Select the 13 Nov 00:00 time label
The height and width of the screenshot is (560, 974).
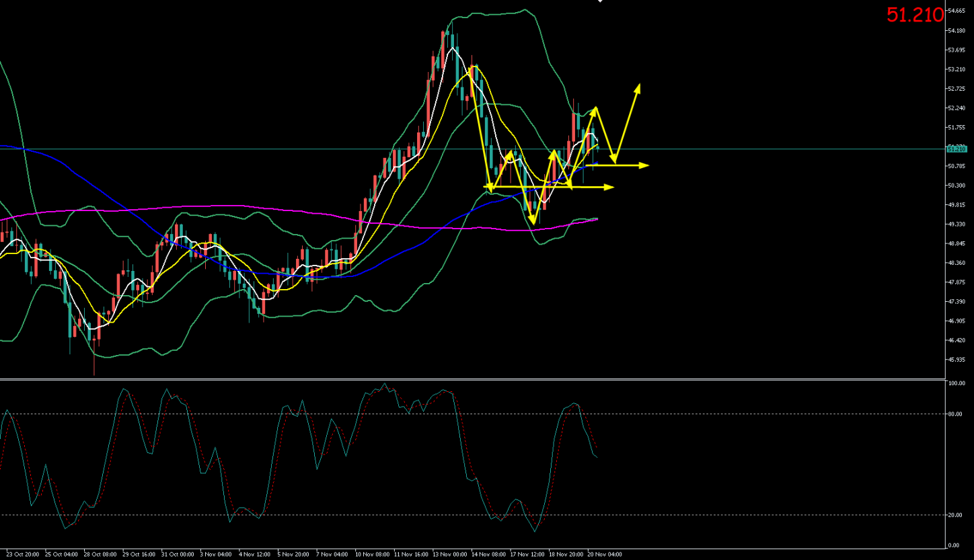(449, 555)
